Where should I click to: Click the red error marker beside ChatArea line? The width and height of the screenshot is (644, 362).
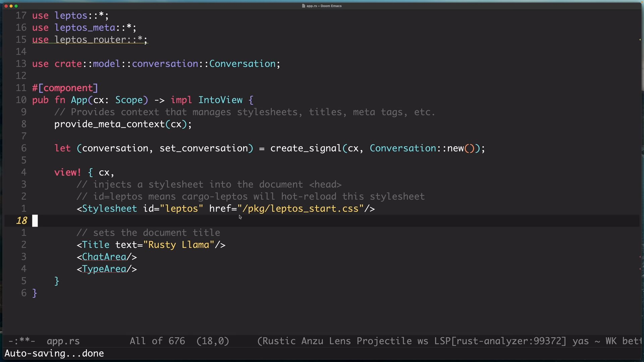pos(640,257)
